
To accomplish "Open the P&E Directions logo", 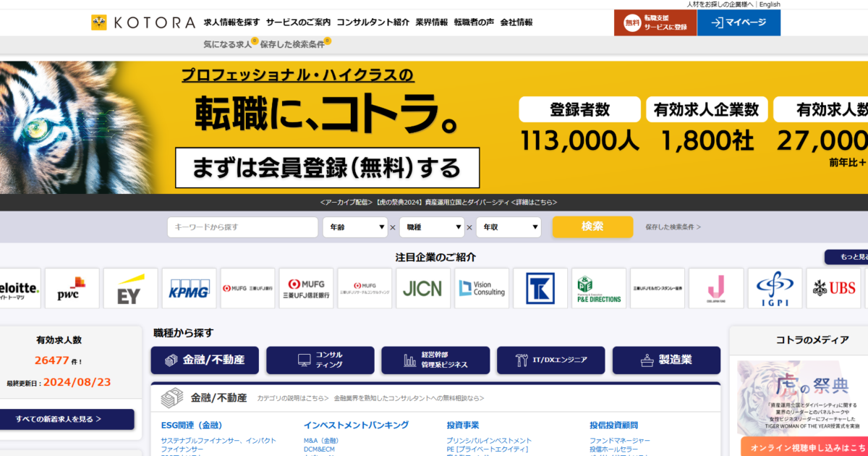I will (x=599, y=288).
